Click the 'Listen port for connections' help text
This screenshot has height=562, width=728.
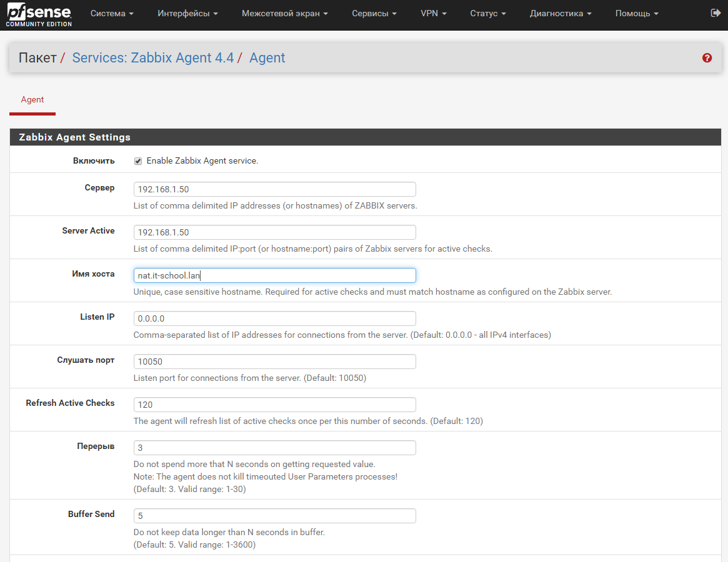pos(250,378)
